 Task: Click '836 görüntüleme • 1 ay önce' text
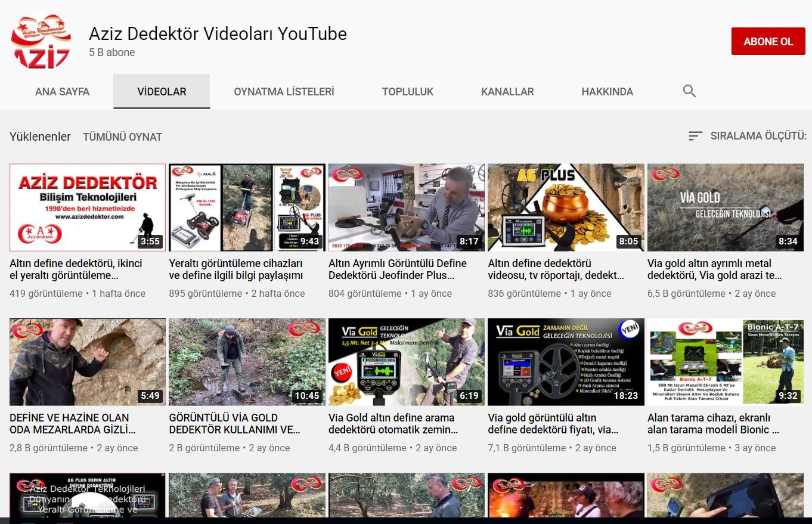(550, 294)
